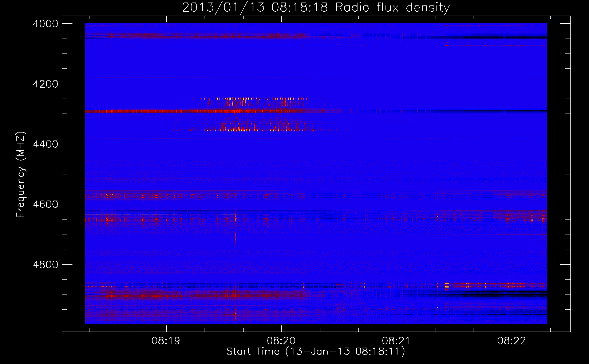Select the 4600 frequency tick label
This screenshot has width=589, height=364.
[46, 204]
